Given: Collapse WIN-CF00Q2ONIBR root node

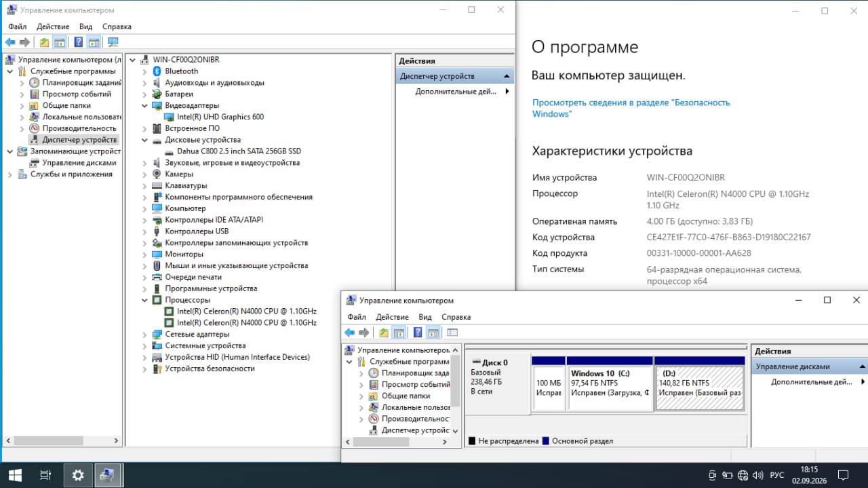Looking at the screenshot, I should pos(132,60).
